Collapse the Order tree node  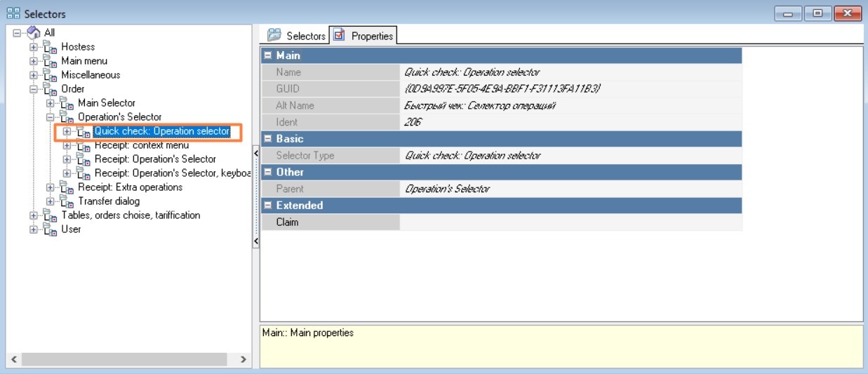coord(33,89)
